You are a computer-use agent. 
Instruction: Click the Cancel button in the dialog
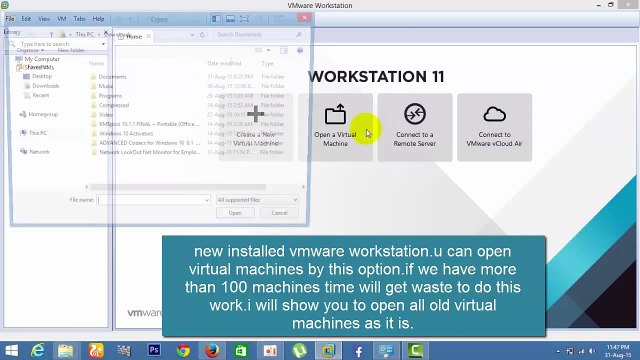click(279, 213)
